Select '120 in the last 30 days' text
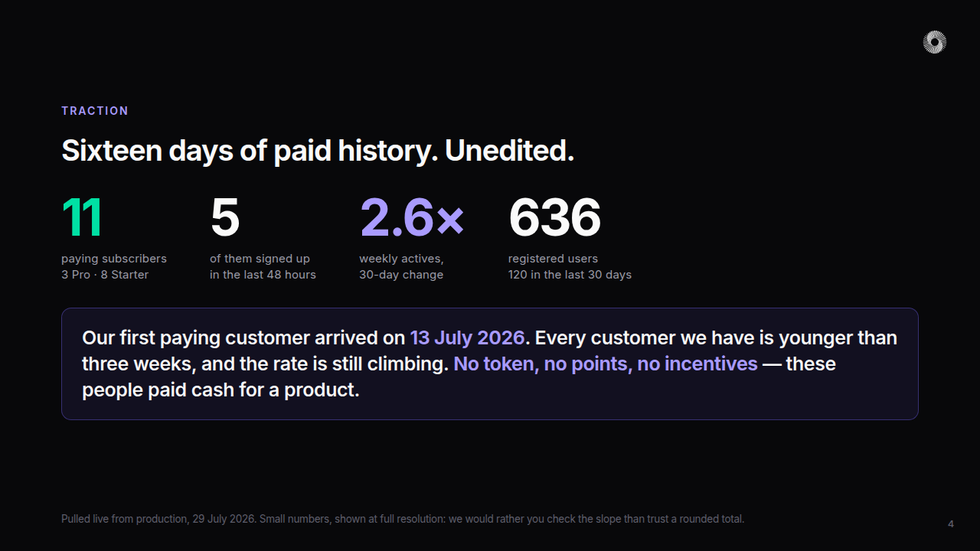Viewport: 980px width, 551px height. (x=570, y=275)
